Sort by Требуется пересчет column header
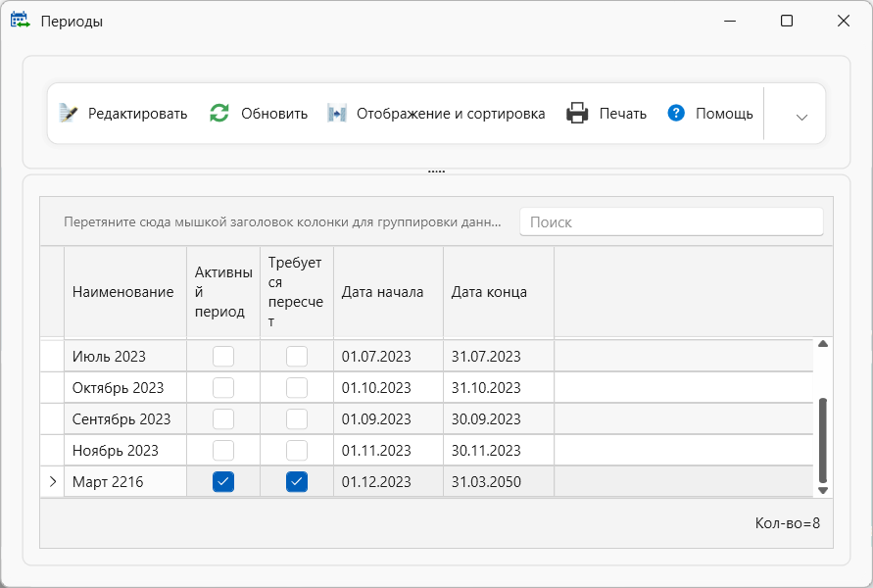 click(x=297, y=292)
